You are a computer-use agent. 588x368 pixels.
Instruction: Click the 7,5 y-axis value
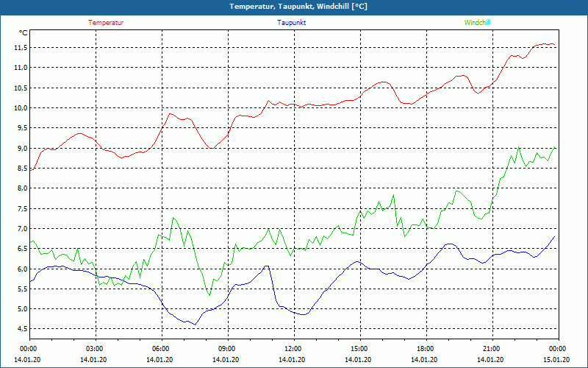tap(23, 209)
